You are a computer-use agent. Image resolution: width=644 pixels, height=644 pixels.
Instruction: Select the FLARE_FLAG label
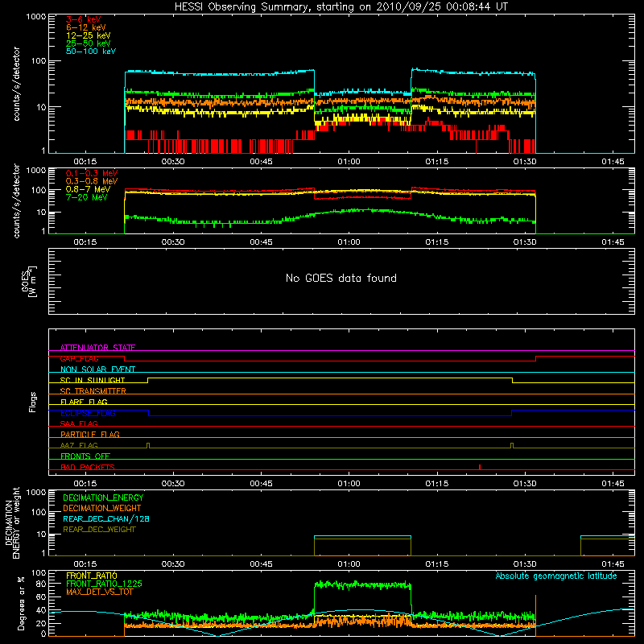pos(84,402)
